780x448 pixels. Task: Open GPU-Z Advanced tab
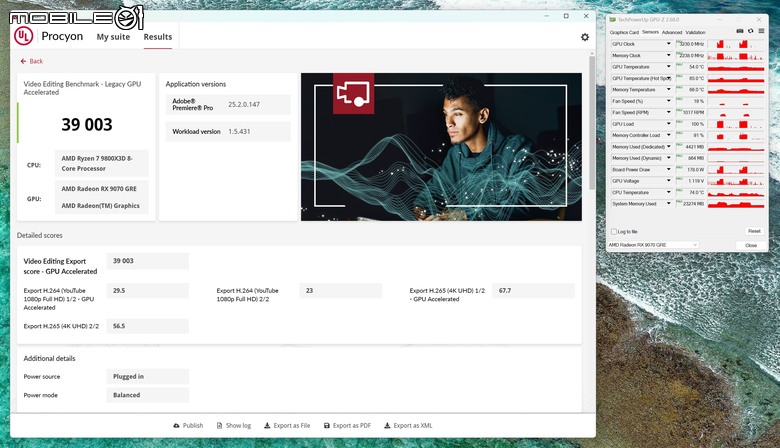[x=672, y=32]
